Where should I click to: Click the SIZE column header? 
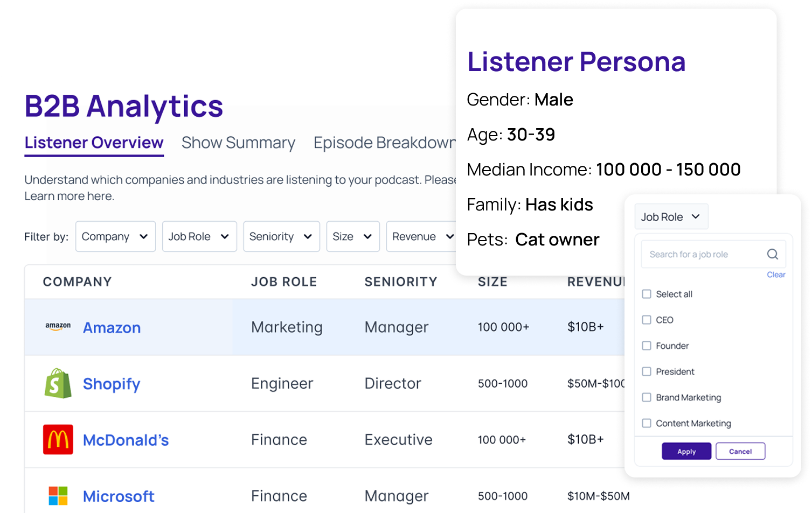[x=492, y=282]
